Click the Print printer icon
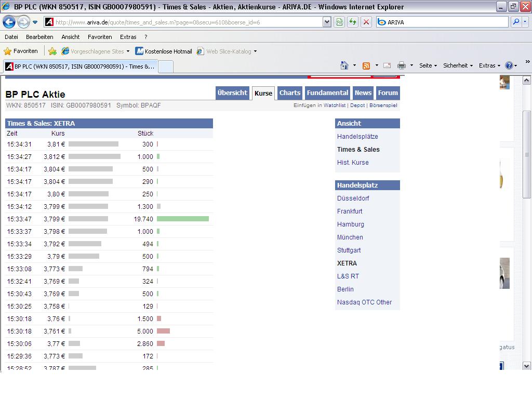 click(402, 66)
